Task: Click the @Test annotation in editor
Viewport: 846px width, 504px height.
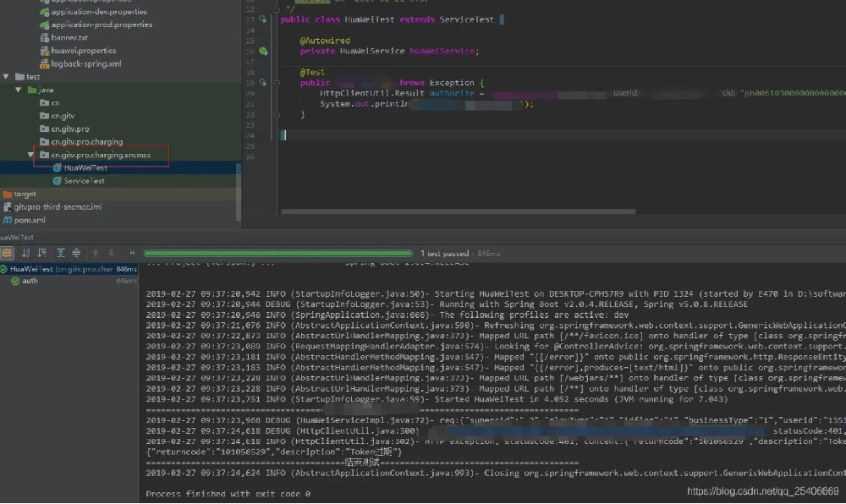Action: click(312, 72)
